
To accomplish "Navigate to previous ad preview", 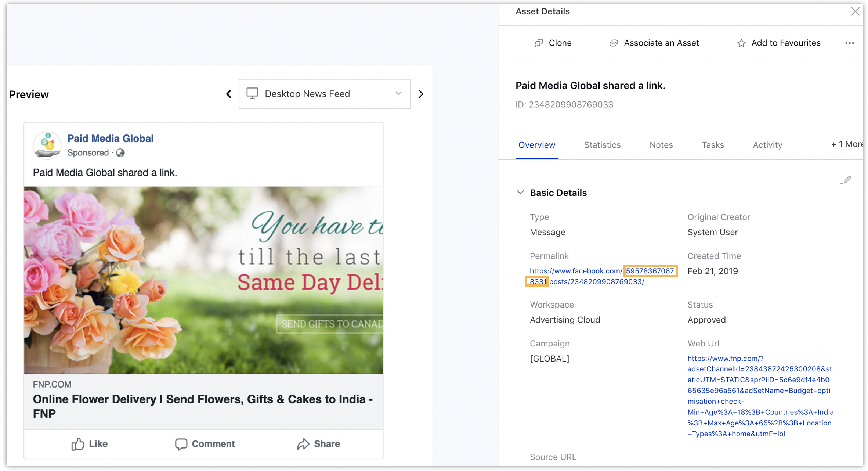I will click(229, 94).
